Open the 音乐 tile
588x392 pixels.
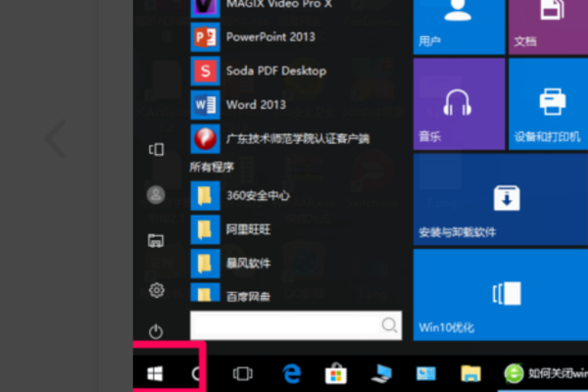(459, 104)
